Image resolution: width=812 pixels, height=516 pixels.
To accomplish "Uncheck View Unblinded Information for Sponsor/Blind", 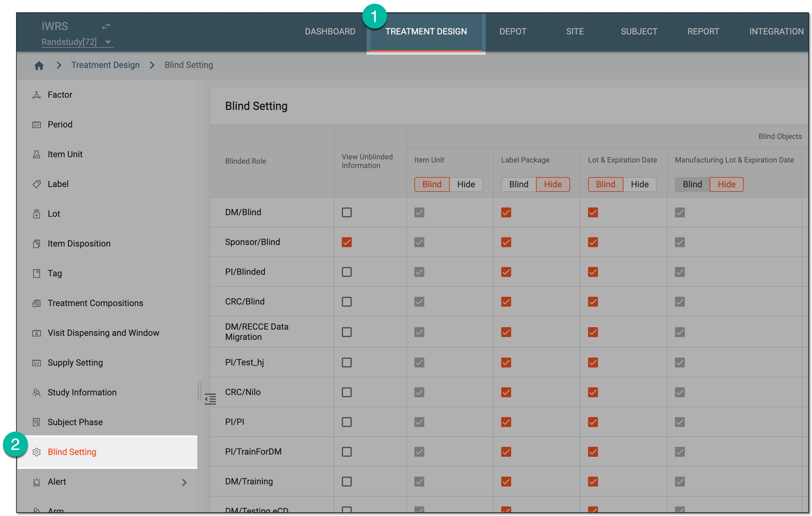I will [347, 242].
